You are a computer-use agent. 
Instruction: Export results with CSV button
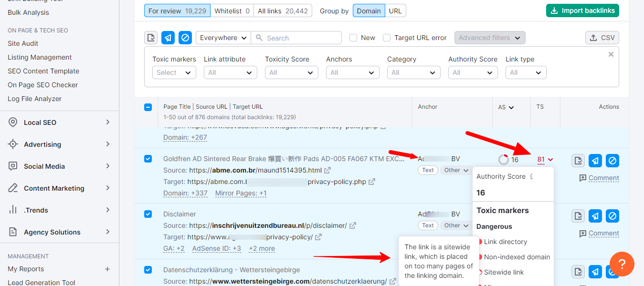click(x=602, y=38)
